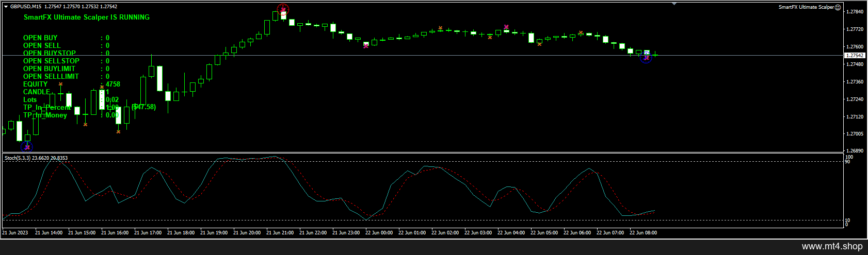Select the chart shift triangle marker at top
The image size is (868, 255).
click(674, 4)
